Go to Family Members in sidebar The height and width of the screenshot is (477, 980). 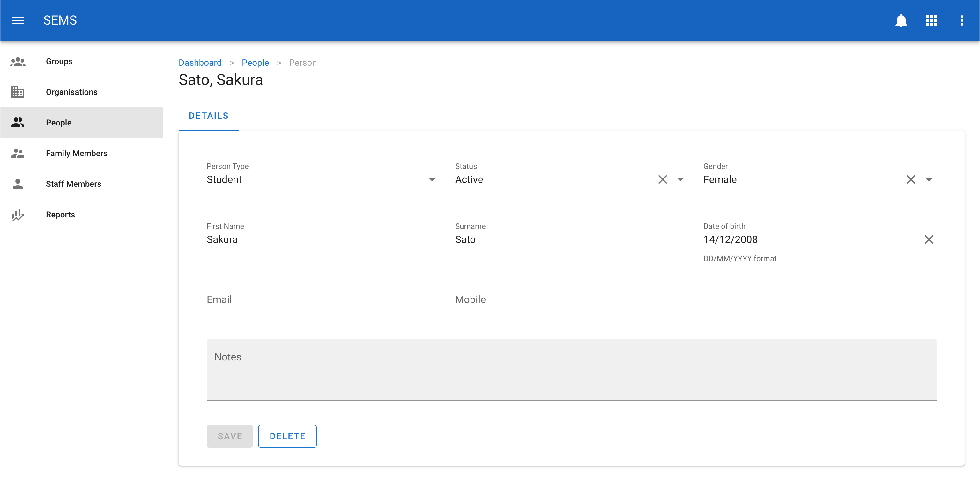coord(77,153)
